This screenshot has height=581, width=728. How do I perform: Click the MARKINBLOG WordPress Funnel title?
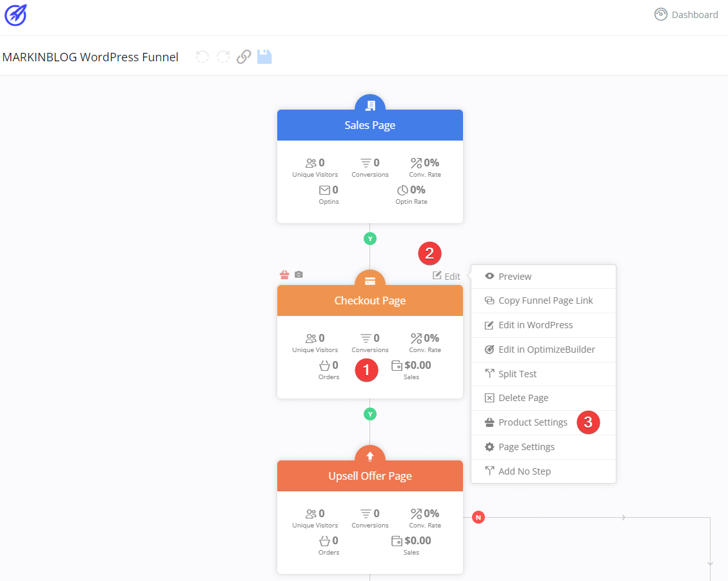click(90, 57)
